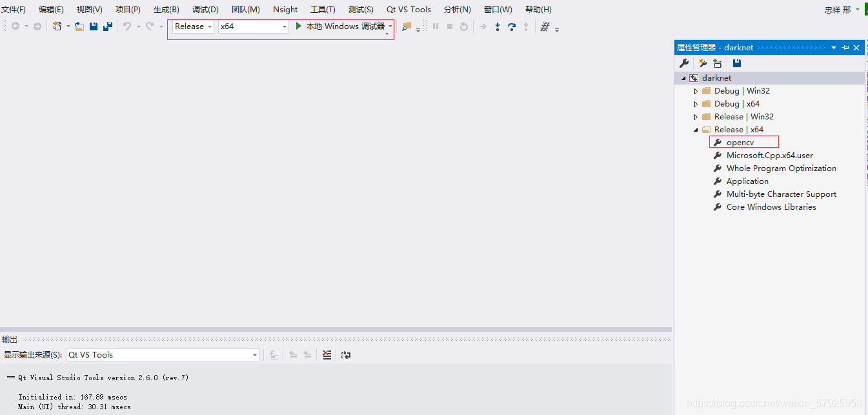This screenshot has height=415, width=868.
Task: Open the 帮助(H) menu
Action: click(x=538, y=10)
